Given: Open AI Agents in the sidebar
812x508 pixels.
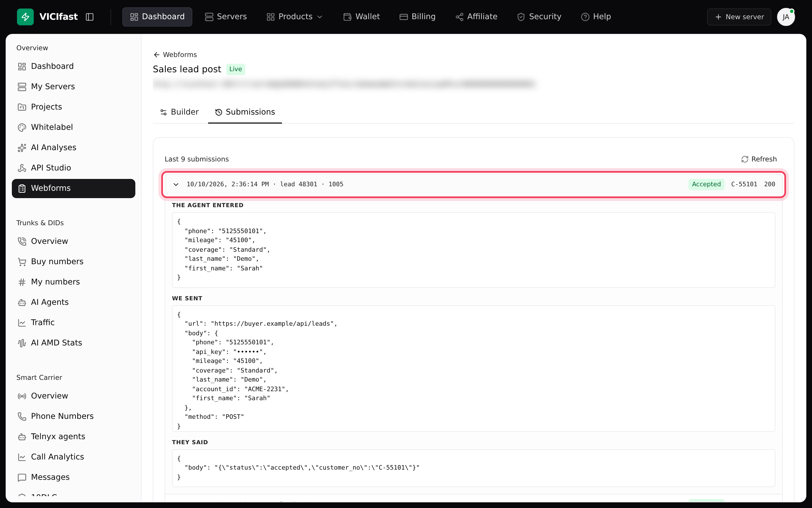Looking at the screenshot, I should click(x=74, y=302).
